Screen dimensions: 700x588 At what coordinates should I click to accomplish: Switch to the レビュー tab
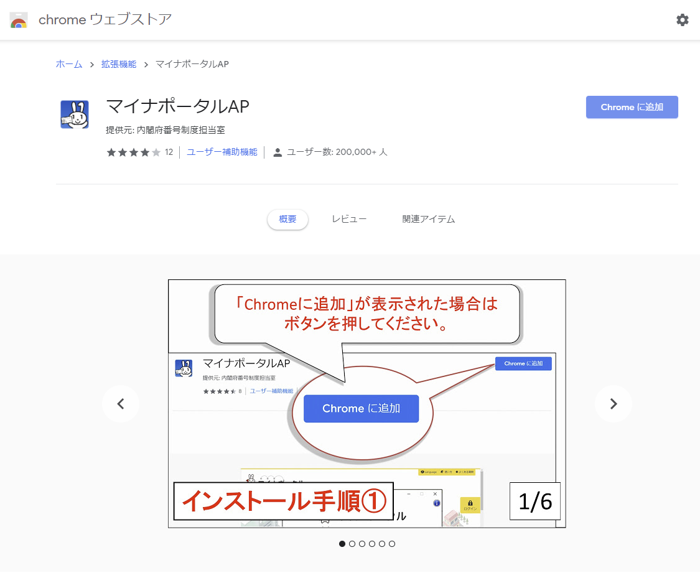(348, 219)
